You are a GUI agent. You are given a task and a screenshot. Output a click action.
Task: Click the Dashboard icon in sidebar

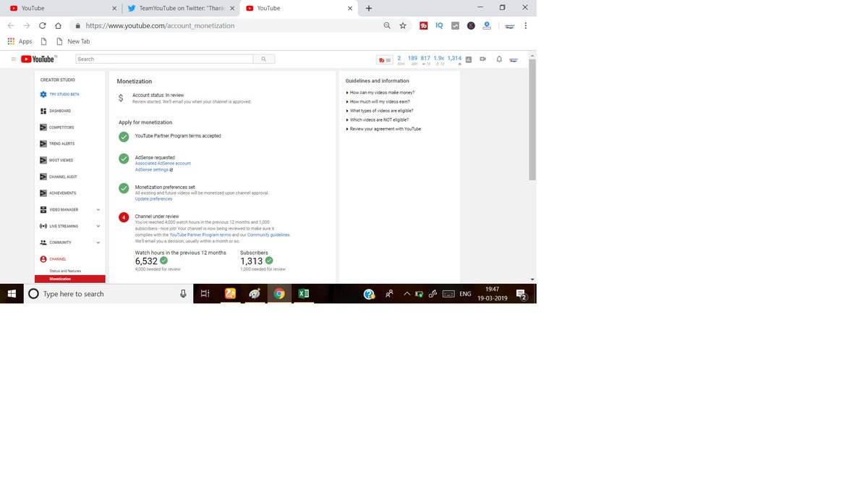43,111
